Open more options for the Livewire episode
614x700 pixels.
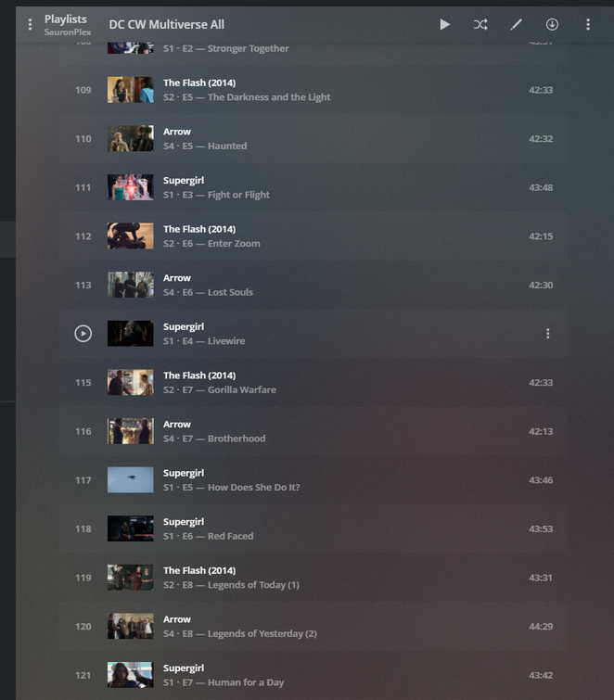pos(548,334)
